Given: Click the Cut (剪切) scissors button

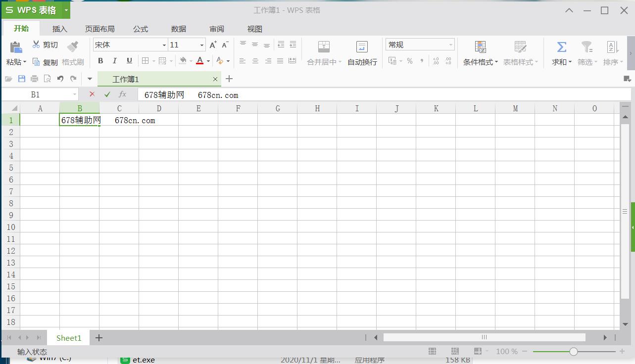Looking at the screenshot, I should point(45,45).
